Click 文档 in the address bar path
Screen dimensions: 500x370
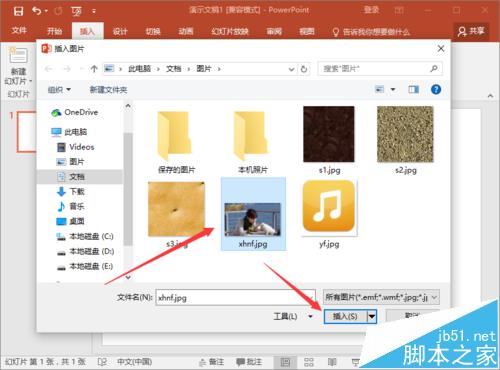[x=174, y=69]
